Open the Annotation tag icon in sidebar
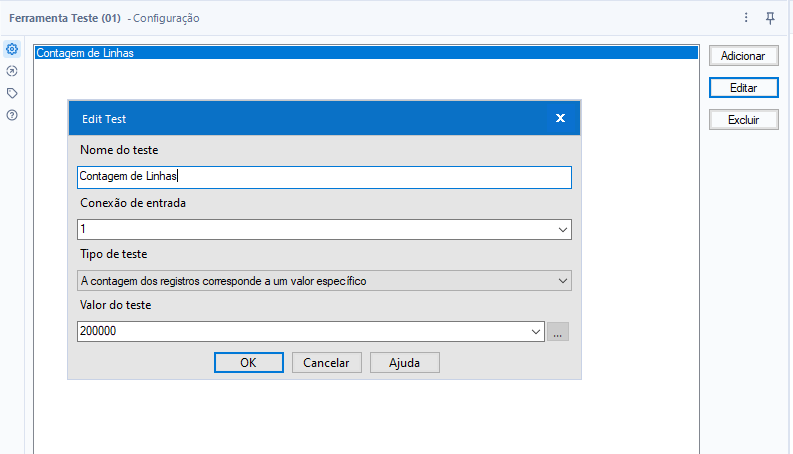The image size is (793, 454). [12, 93]
